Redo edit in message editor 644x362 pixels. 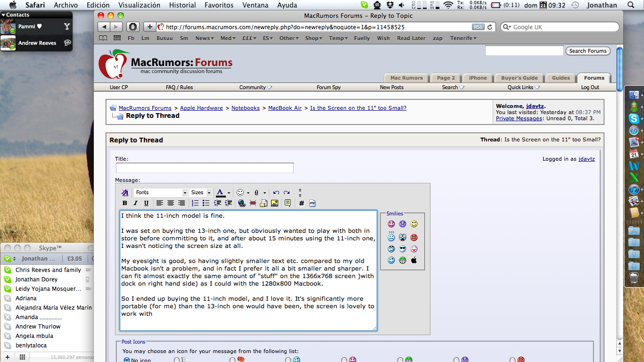pos(287,192)
